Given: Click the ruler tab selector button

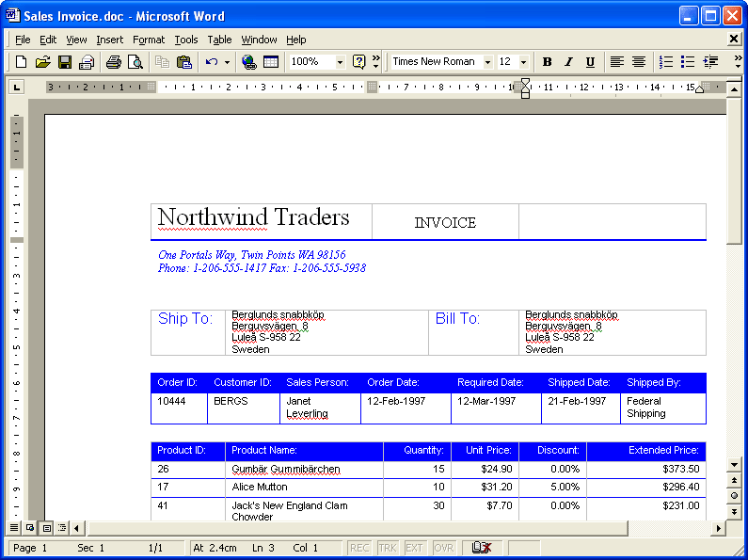Looking at the screenshot, I should coord(17,88).
